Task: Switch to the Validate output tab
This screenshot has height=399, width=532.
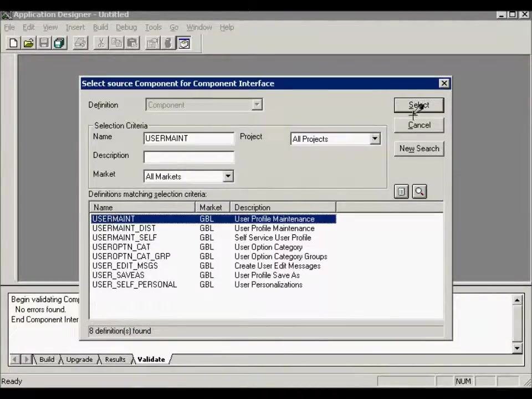Action: [x=151, y=359]
